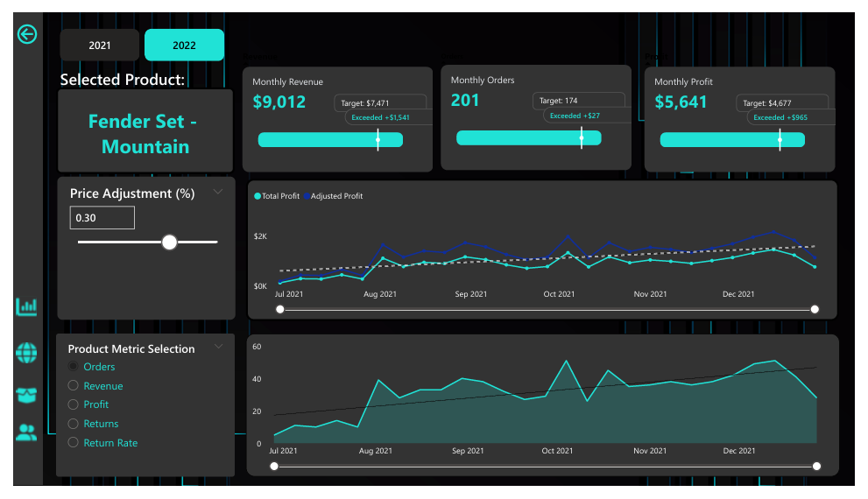The width and height of the screenshot is (868, 499).
Task: Click the price adjustment 0.30 input box
Action: click(x=102, y=218)
